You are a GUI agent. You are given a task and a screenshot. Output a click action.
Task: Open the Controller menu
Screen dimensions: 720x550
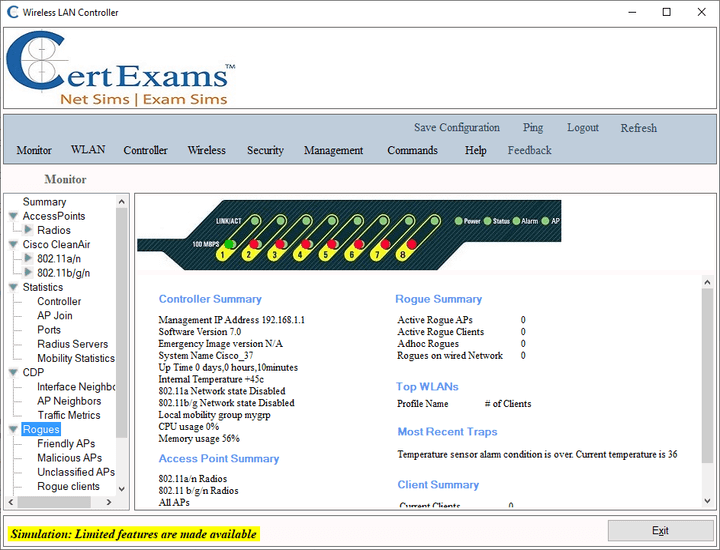145,150
